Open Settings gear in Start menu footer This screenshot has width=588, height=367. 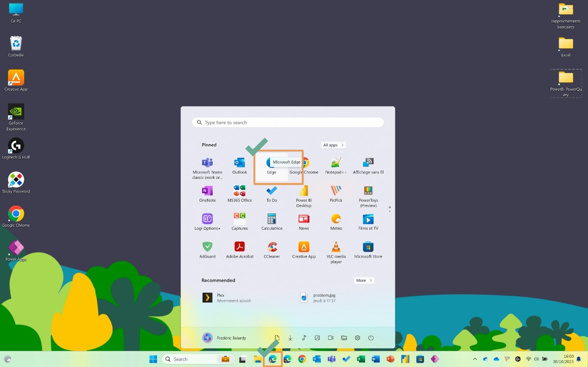[x=358, y=338]
